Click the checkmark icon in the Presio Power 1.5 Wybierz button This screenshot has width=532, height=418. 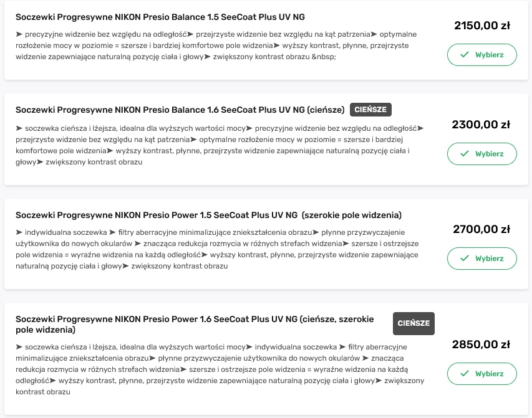coord(465,258)
